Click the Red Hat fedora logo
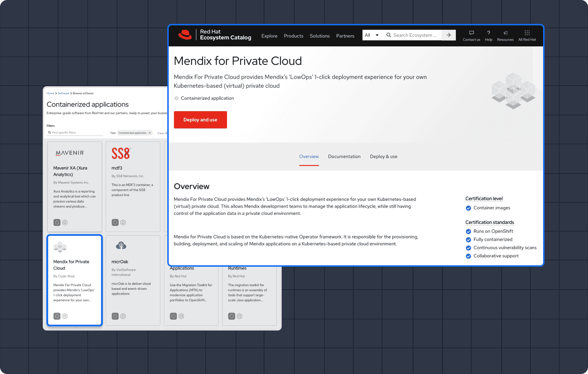Viewport: 588px width, 374px height. tap(185, 35)
